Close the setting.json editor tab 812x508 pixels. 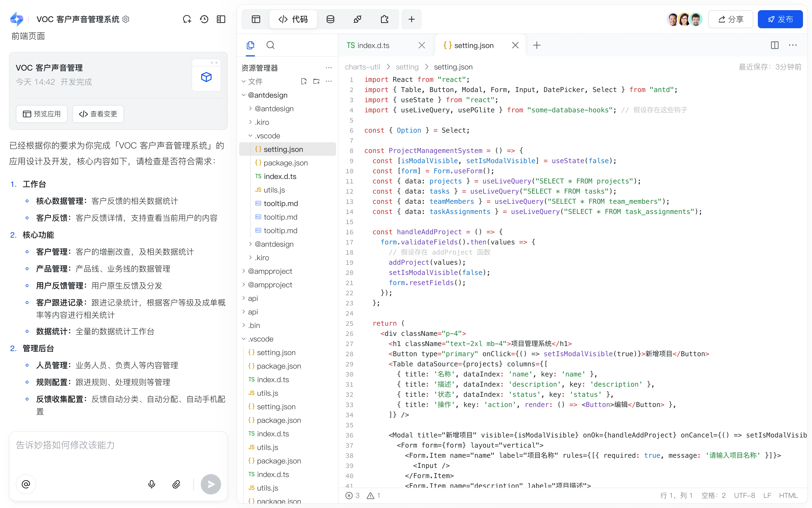point(515,45)
